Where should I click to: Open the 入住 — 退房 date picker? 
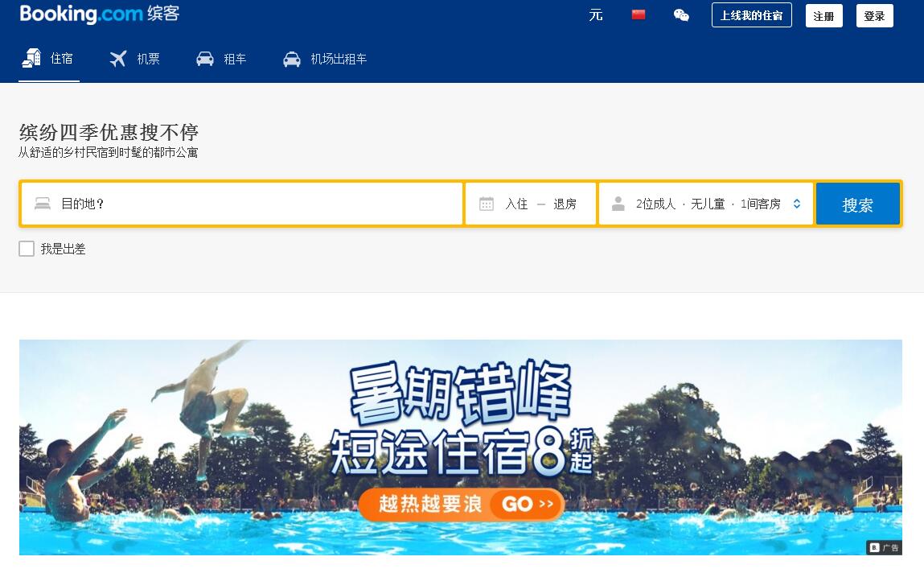(531, 204)
